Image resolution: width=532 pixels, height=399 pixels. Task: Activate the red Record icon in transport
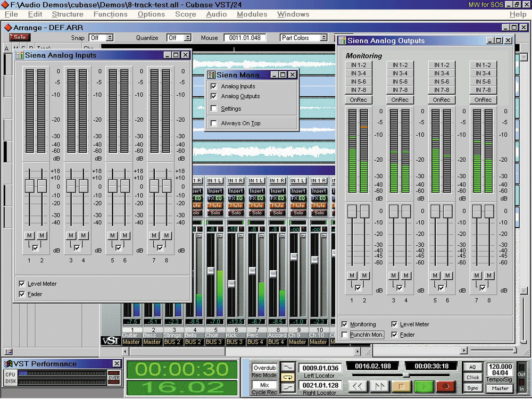pyautogui.click(x=446, y=386)
